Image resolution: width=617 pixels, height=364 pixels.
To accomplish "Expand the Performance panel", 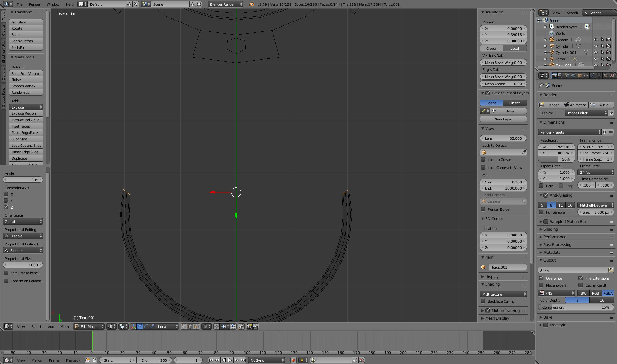I will [555, 237].
